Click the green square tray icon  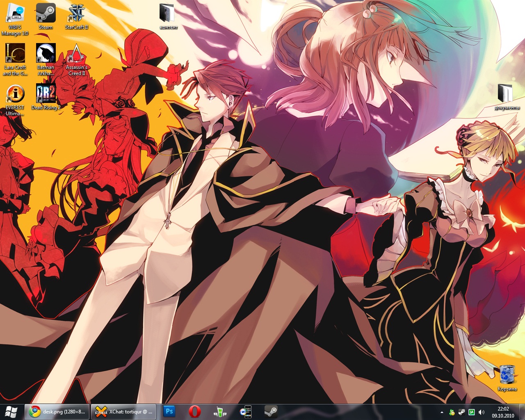click(472, 412)
